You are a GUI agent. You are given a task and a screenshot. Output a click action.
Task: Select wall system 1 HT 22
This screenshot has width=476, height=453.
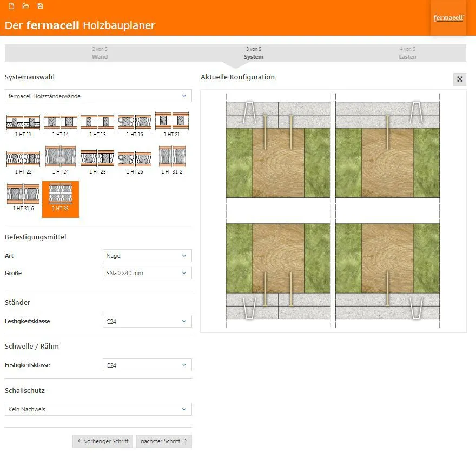(x=23, y=162)
